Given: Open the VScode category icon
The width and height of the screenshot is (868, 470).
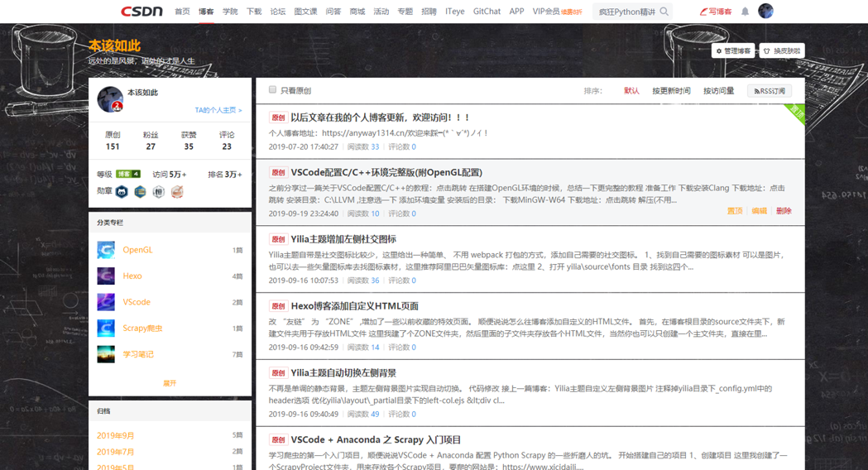Looking at the screenshot, I should 106,302.
